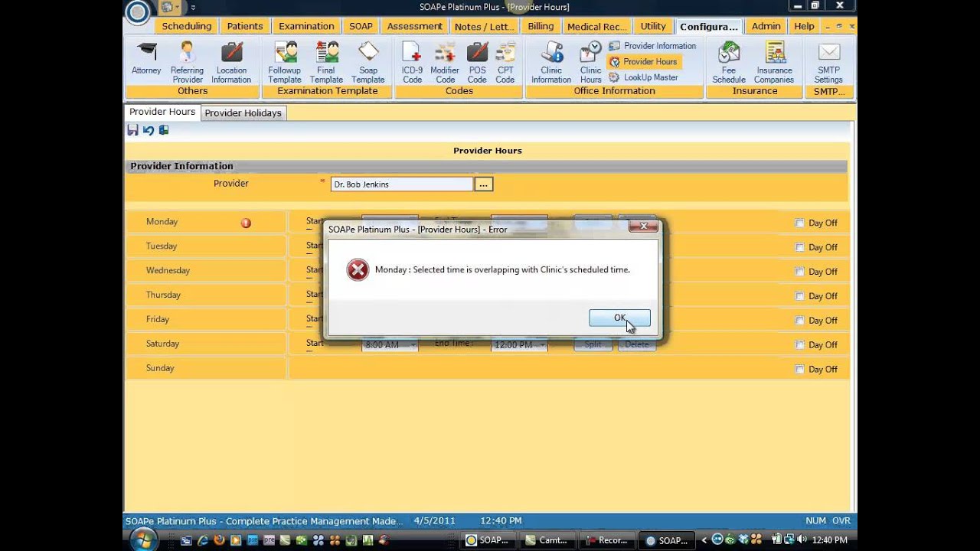This screenshot has height=551, width=980.
Task: Select Provider Hours in the ribbon group
Action: tap(643, 62)
